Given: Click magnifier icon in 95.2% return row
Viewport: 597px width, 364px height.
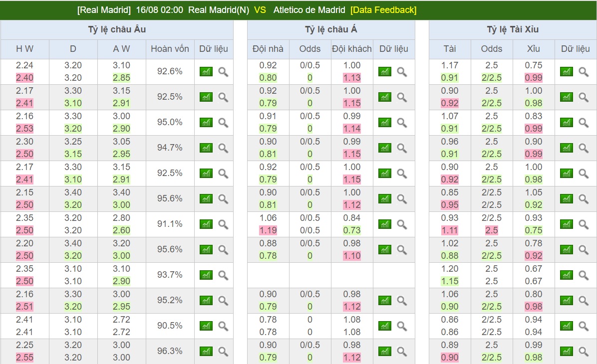Looking at the screenshot, I should click(223, 301).
